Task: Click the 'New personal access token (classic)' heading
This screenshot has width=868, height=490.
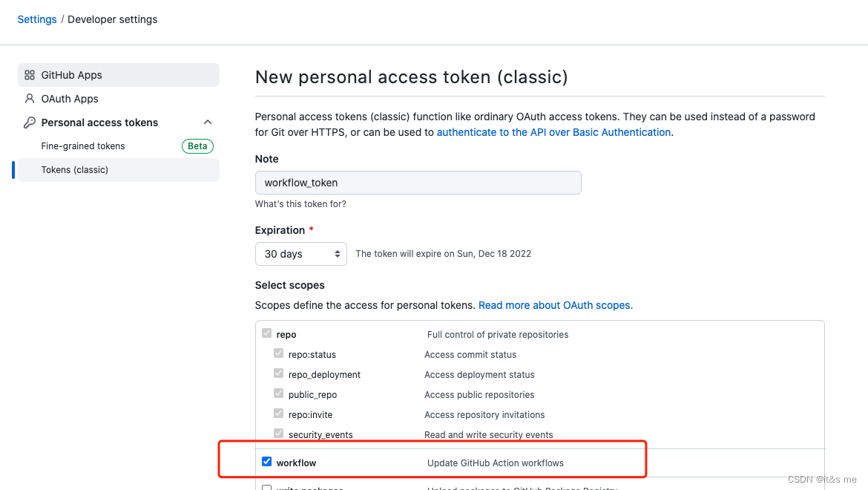Action: tap(411, 77)
